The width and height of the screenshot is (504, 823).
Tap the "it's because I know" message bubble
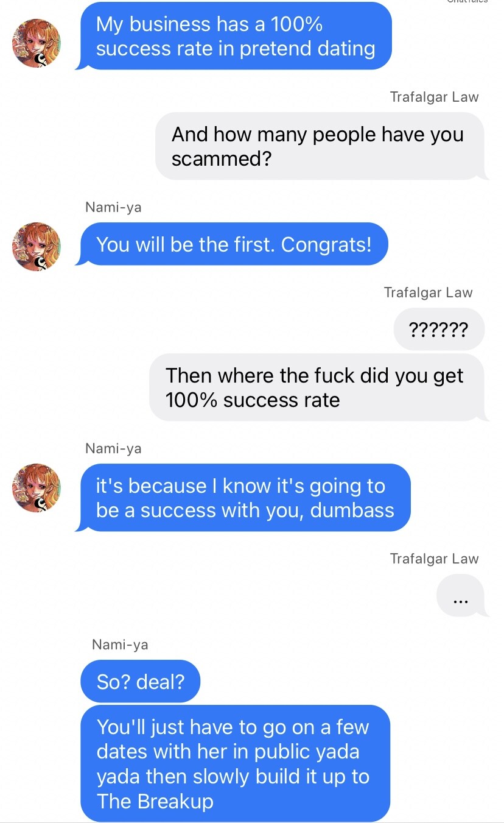coord(245,498)
